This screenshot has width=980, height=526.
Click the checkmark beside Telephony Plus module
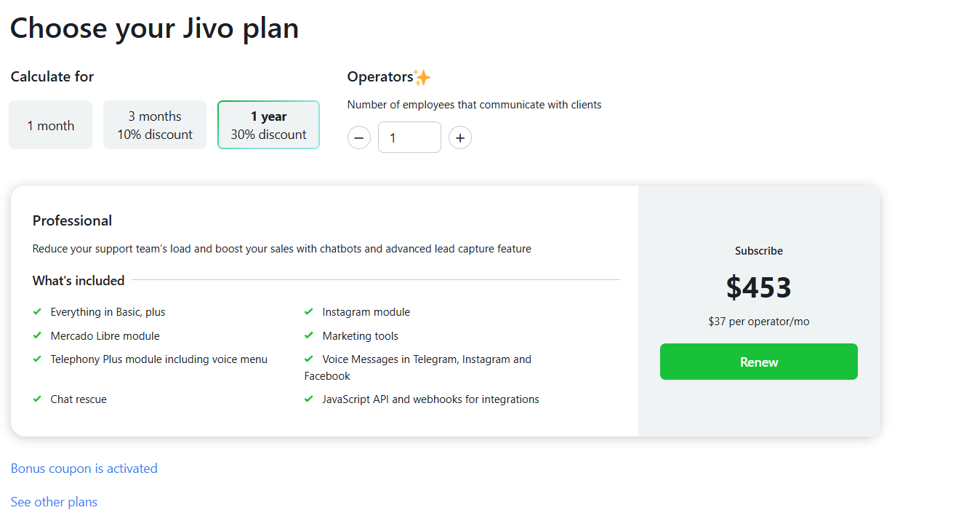point(36,359)
